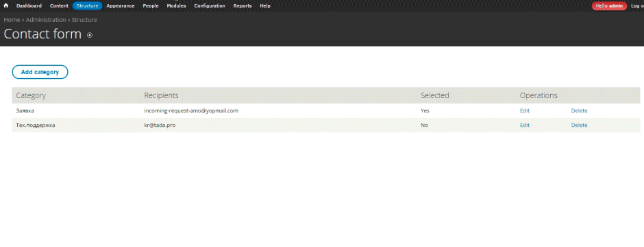The image size is (644, 247).
Task: Click the shortcut icon next to Contact form title
Action: coord(90,36)
